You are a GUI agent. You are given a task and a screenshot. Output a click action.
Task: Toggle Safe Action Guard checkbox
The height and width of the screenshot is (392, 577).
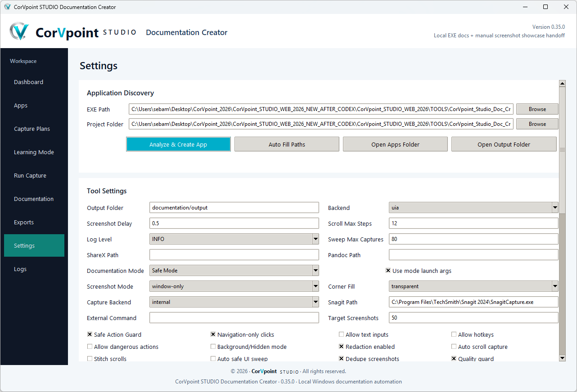coord(90,334)
